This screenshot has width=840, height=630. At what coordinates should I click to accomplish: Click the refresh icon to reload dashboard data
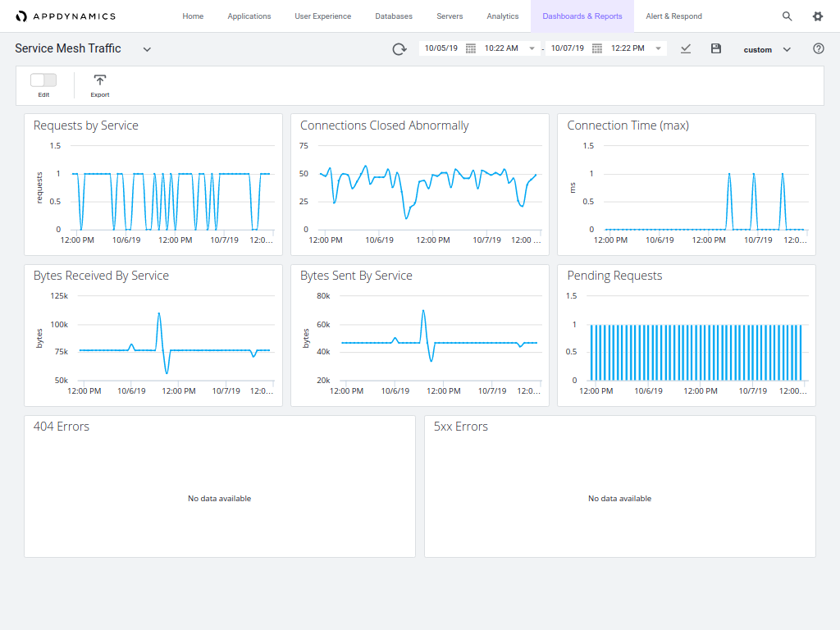(399, 48)
